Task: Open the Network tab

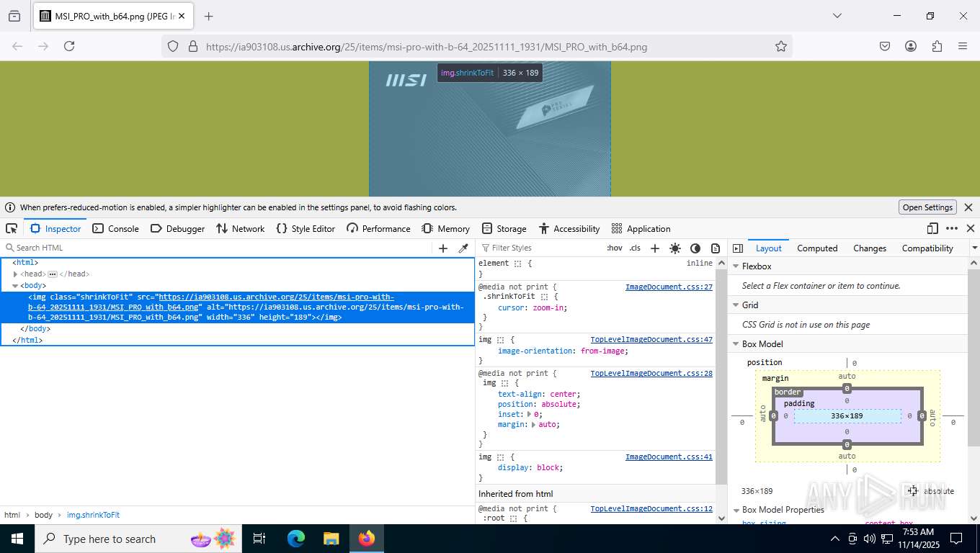Action: pos(240,228)
